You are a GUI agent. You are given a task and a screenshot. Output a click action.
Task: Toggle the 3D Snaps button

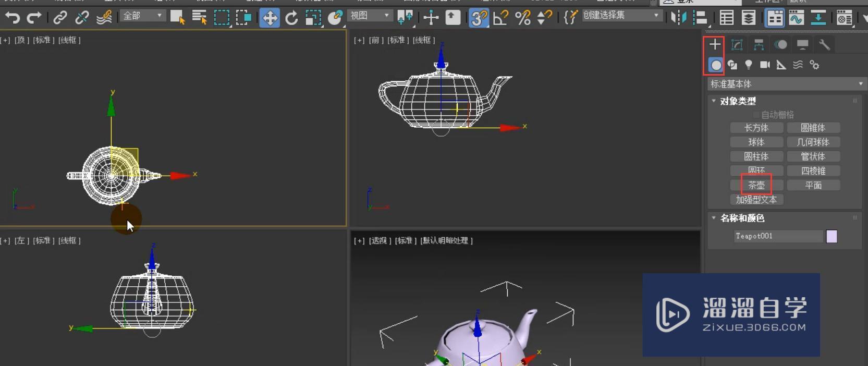(x=479, y=18)
